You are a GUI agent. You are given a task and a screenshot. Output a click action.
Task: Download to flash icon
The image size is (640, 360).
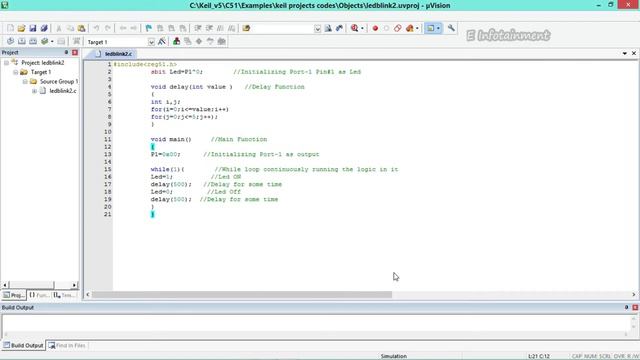click(x=76, y=41)
